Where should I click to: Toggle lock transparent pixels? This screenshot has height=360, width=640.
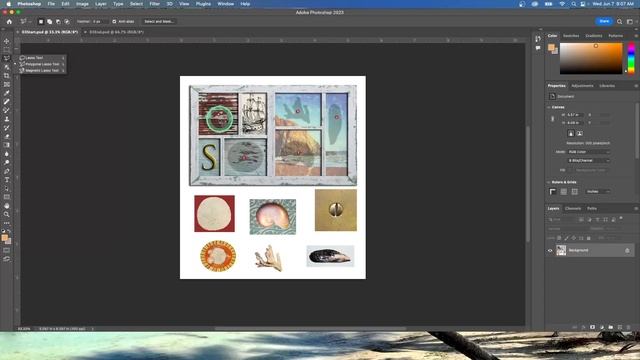tap(559, 238)
